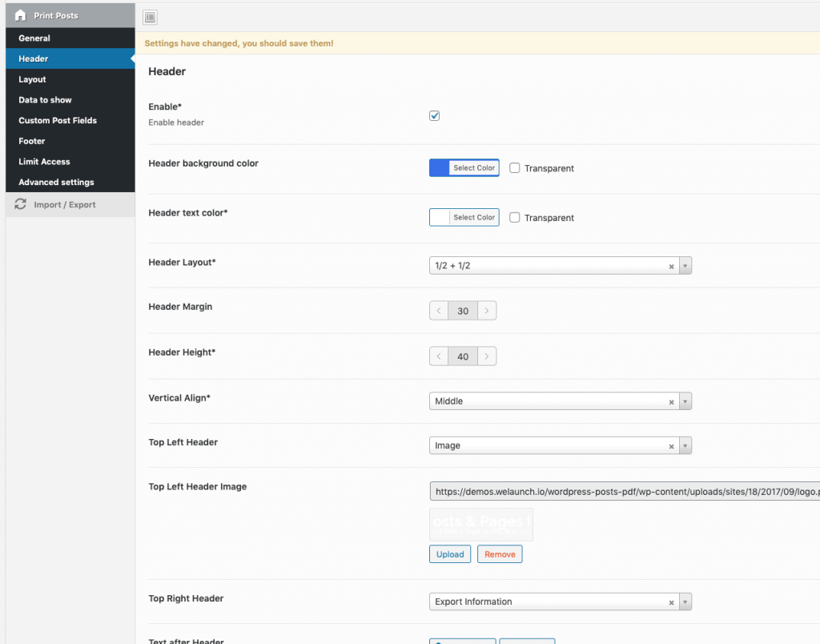The width and height of the screenshot is (820, 644).
Task: Decrease Header Height with left arrow
Action: pyautogui.click(x=439, y=356)
